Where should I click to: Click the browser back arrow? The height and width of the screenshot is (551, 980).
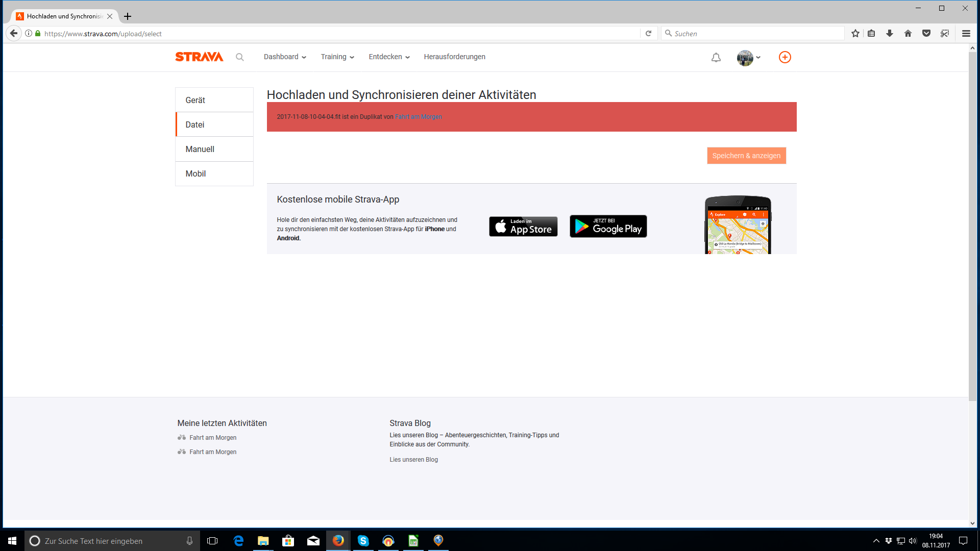[14, 33]
